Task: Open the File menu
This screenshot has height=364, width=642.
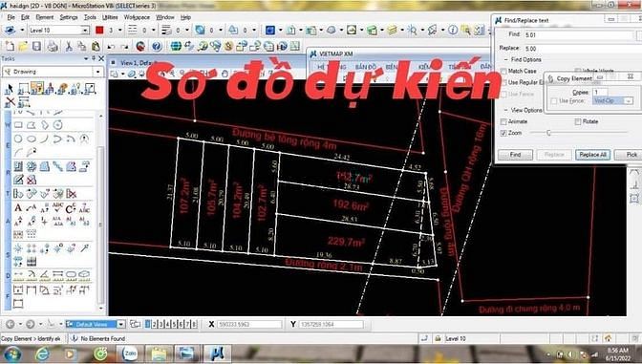Action: point(11,17)
